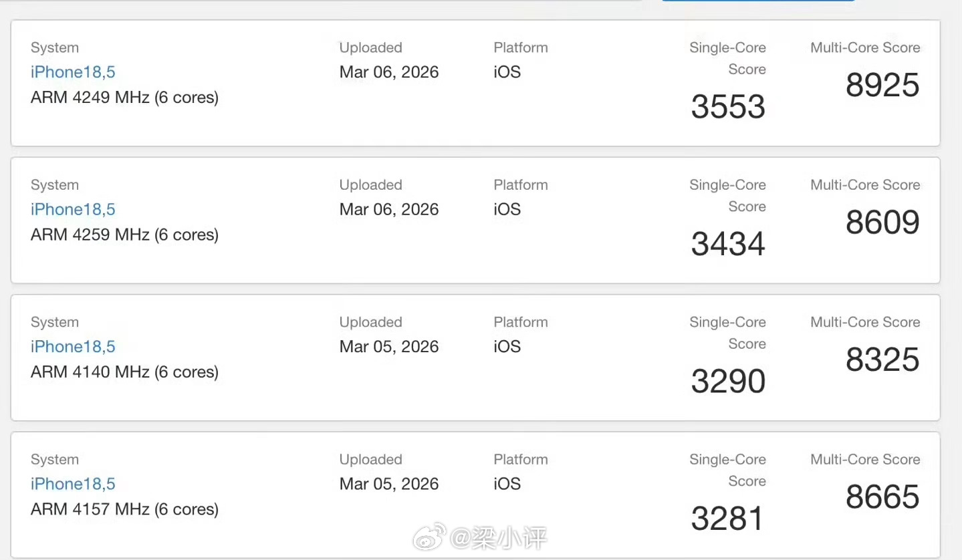The width and height of the screenshot is (962, 560).
Task: Open iPhone18,5 link with 8609 multi-core score
Action: click(x=73, y=209)
